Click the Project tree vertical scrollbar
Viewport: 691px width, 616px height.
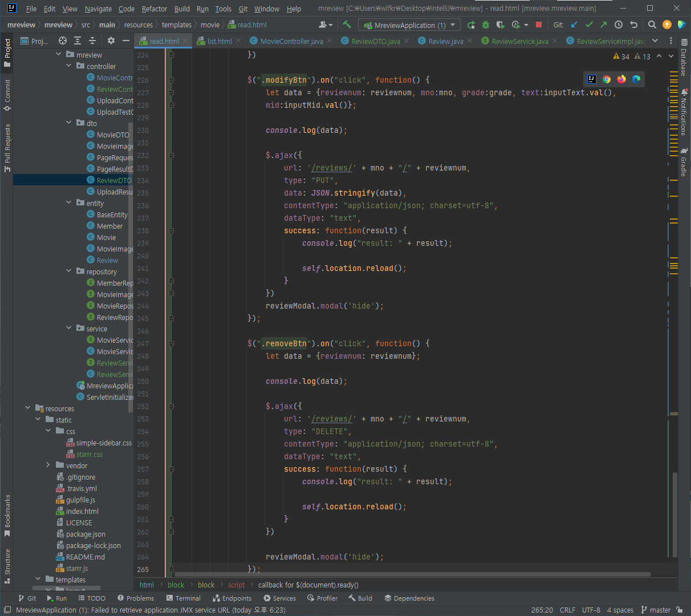pos(131,267)
